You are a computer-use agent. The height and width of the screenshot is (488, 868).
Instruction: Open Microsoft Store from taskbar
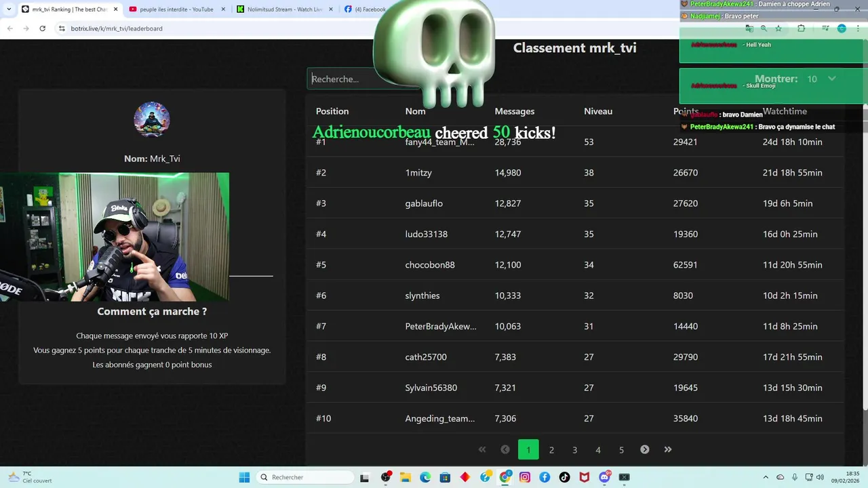coord(445,477)
